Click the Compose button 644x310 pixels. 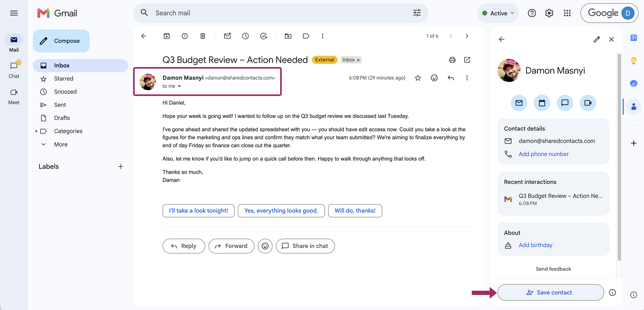[x=61, y=41]
